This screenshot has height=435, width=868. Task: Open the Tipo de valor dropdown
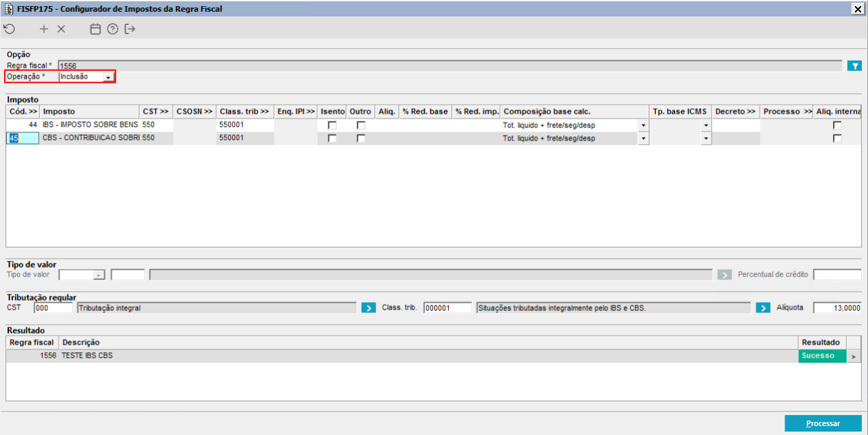click(99, 274)
